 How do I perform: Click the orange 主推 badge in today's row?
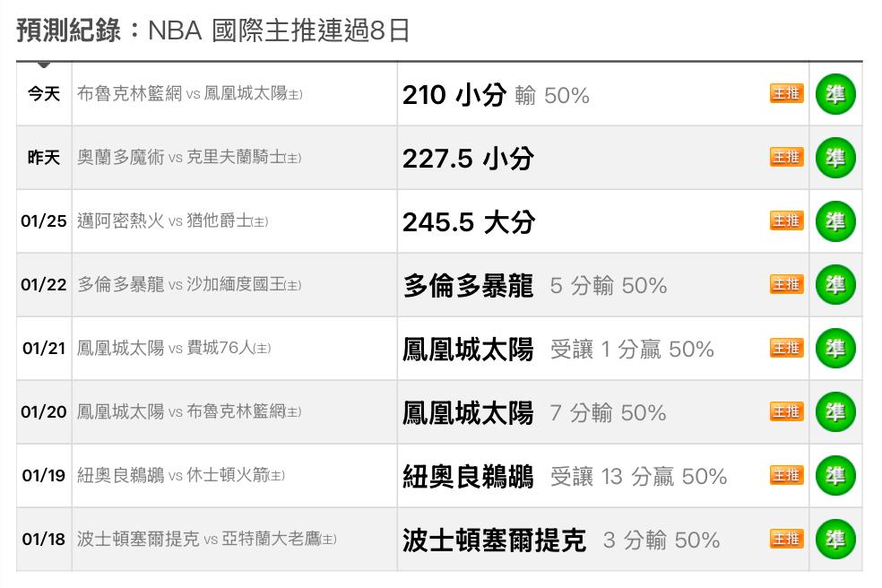pyautogui.click(x=786, y=94)
